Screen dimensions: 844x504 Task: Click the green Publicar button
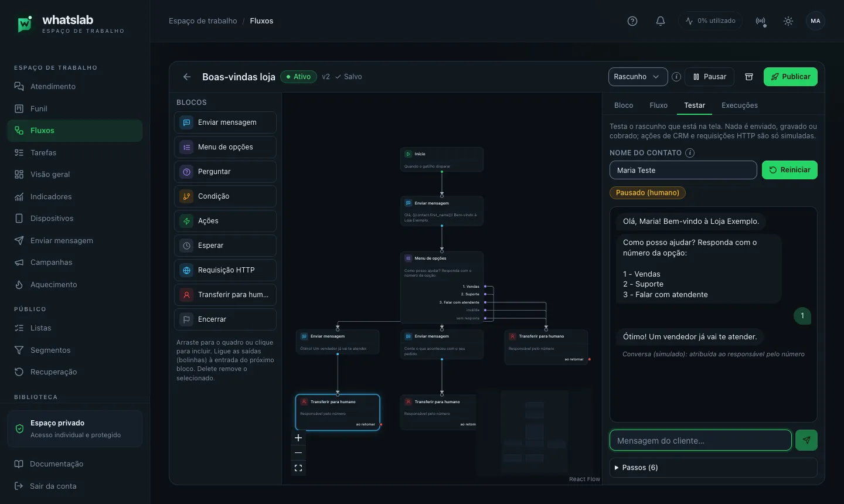[x=790, y=77]
